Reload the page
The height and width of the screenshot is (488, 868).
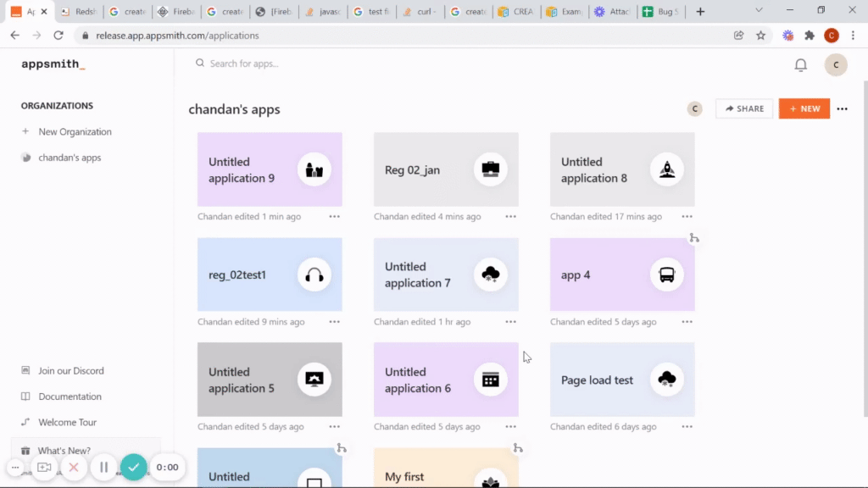coord(58,36)
